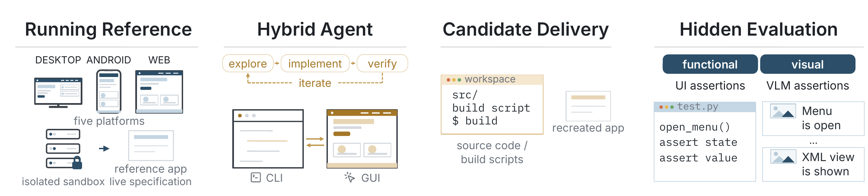Screen dimensions: 868x196
Task: Switch to the visual tab
Action: (x=808, y=64)
